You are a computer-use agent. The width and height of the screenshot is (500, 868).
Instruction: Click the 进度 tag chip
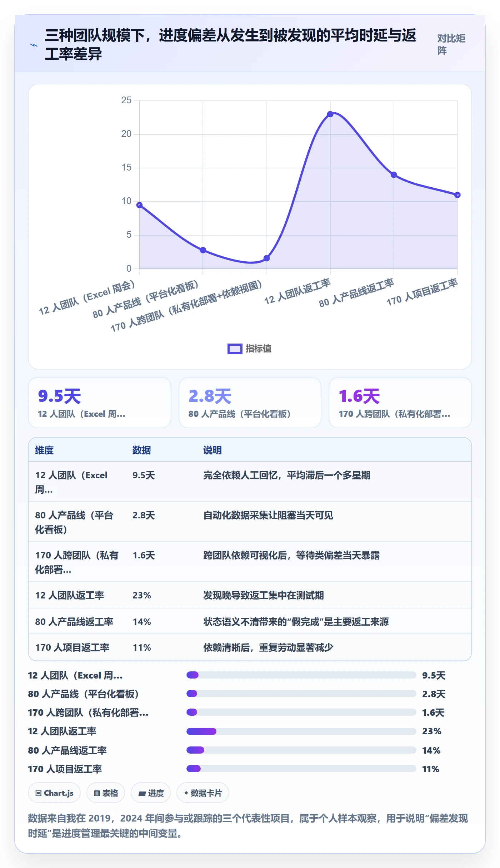(x=151, y=793)
